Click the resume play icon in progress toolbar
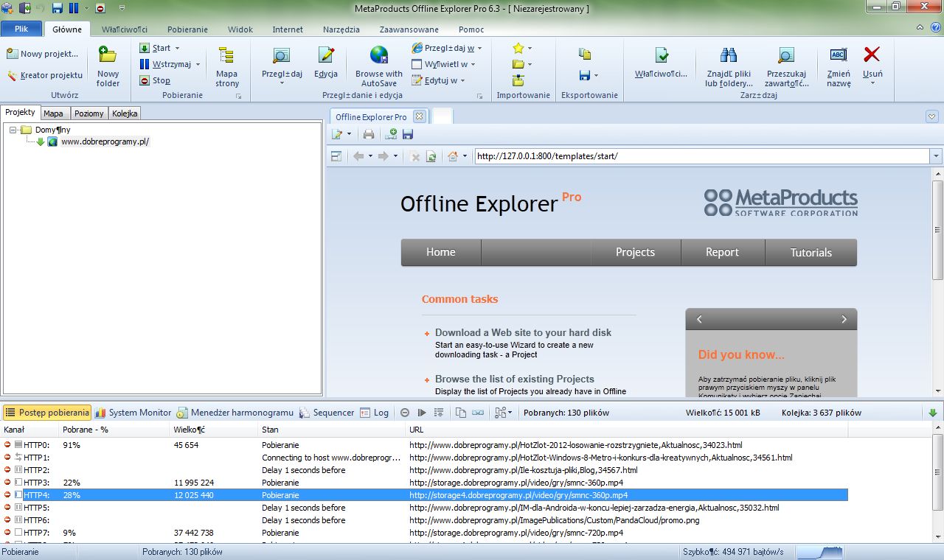Image resolution: width=944 pixels, height=560 pixels. (x=422, y=413)
